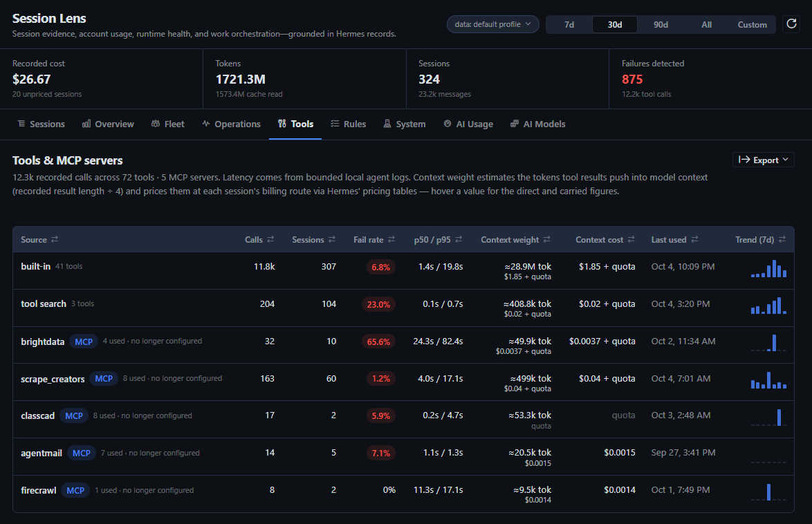Click the ≈28.9M tok context weight
The image size is (812, 524).
pyautogui.click(x=528, y=266)
